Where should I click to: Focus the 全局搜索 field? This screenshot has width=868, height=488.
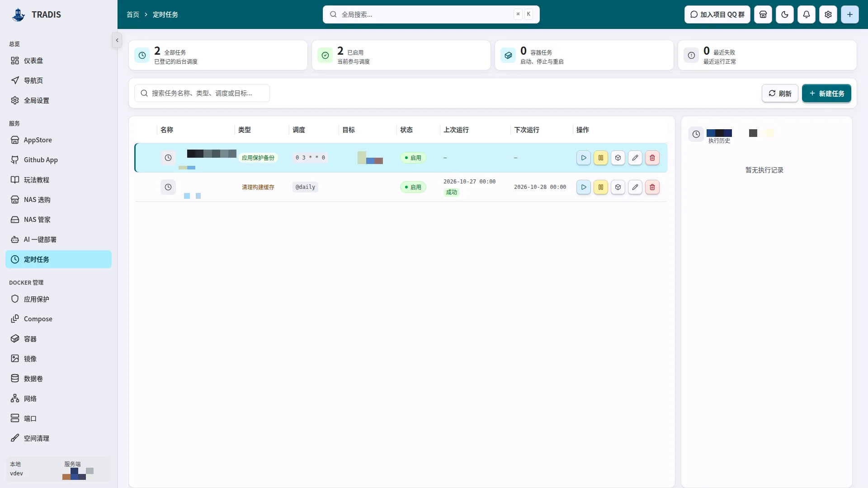pos(431,14)
